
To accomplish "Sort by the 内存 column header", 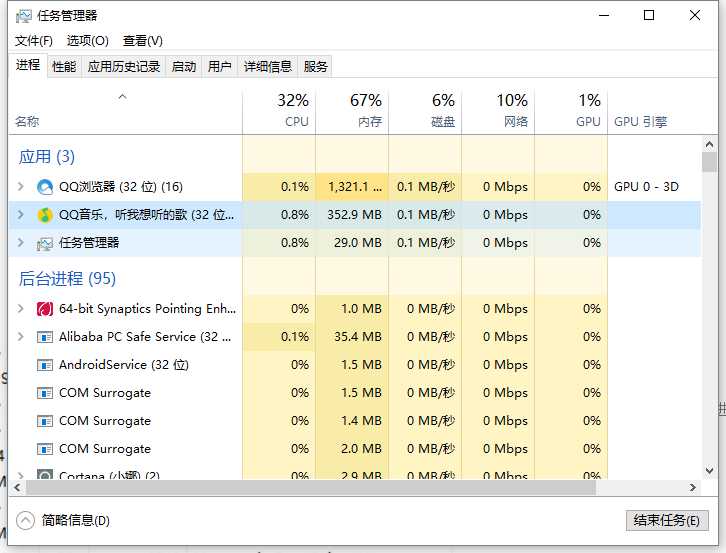I will click(352, 111).
